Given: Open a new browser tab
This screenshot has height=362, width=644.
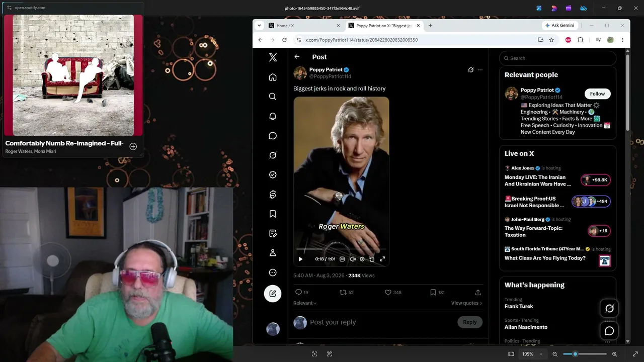Looking at the screenshot, I should (x=430, y=26).
